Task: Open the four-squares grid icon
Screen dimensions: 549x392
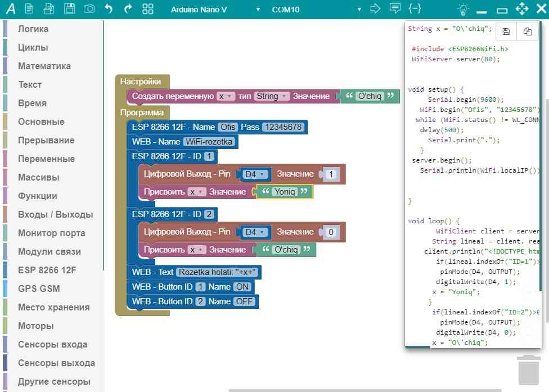Action: [x=148, y=9]
